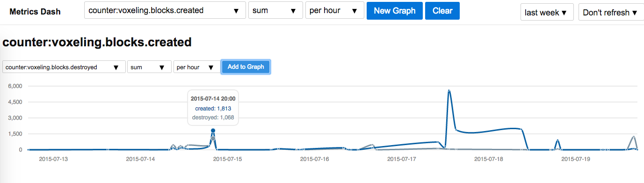
Task: Open the graph-level per hour dropdown
Action: [196, 67]
